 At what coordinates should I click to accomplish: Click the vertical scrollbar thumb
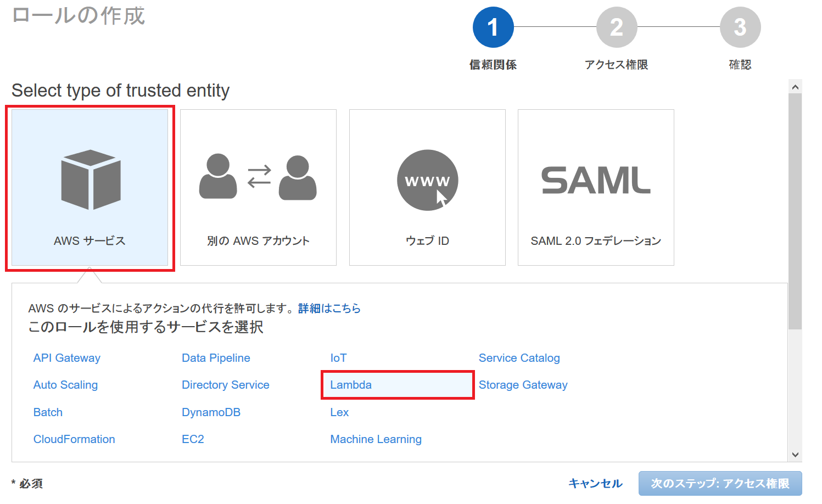795,211
